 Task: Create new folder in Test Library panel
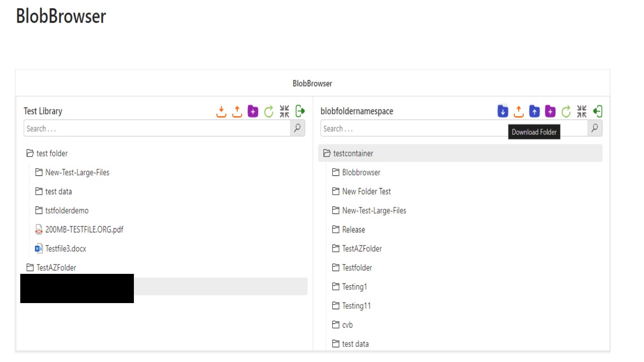253,112
